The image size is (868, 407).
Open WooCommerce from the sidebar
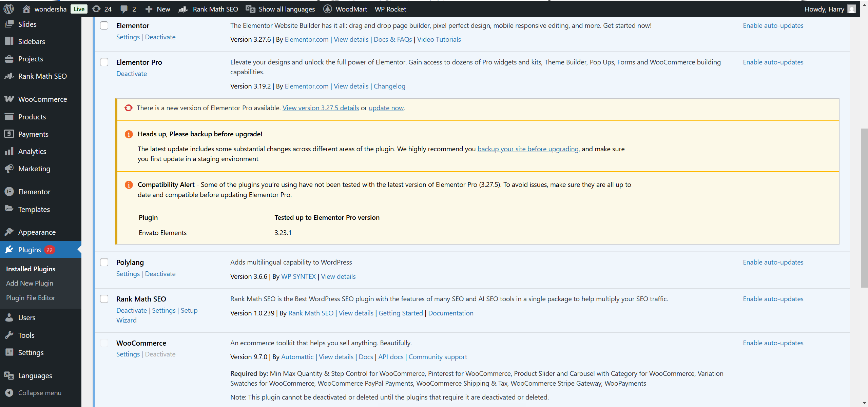(42, 99)
